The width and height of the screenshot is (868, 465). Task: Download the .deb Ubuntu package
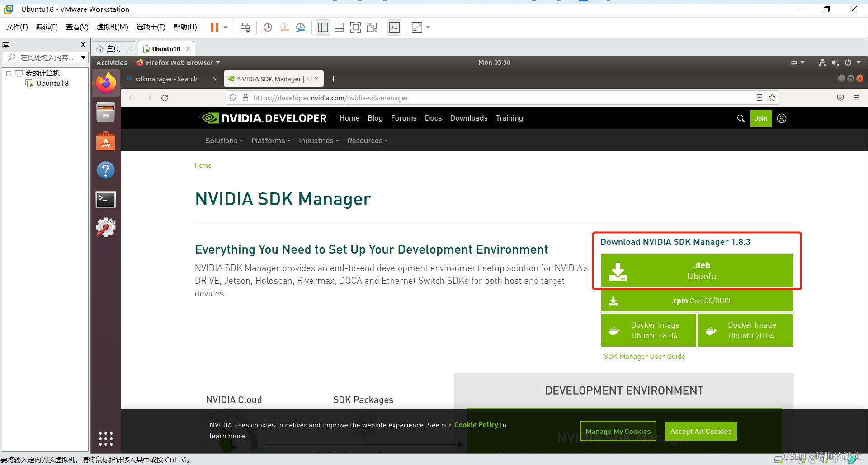pyautogui.click(x=697, y=271)
